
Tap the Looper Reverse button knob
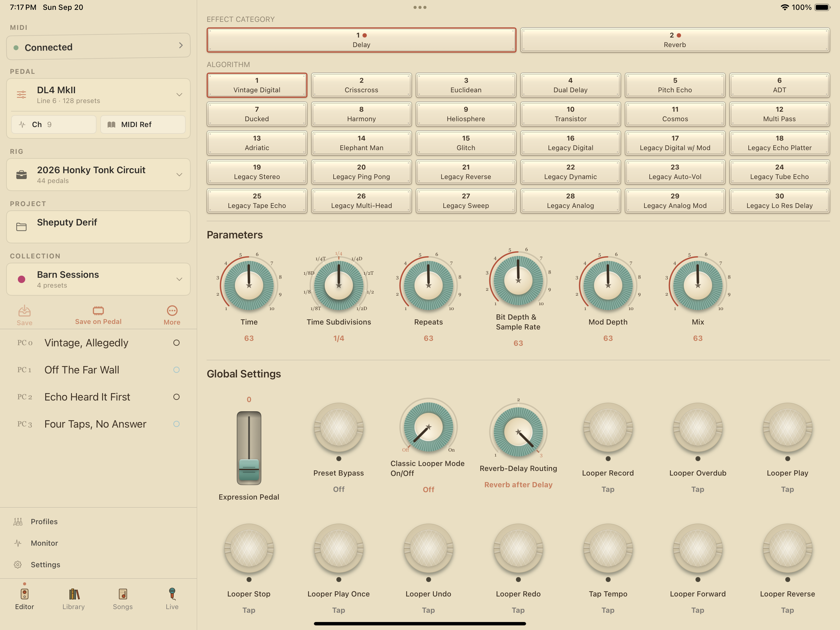click(x=788, y=548)
